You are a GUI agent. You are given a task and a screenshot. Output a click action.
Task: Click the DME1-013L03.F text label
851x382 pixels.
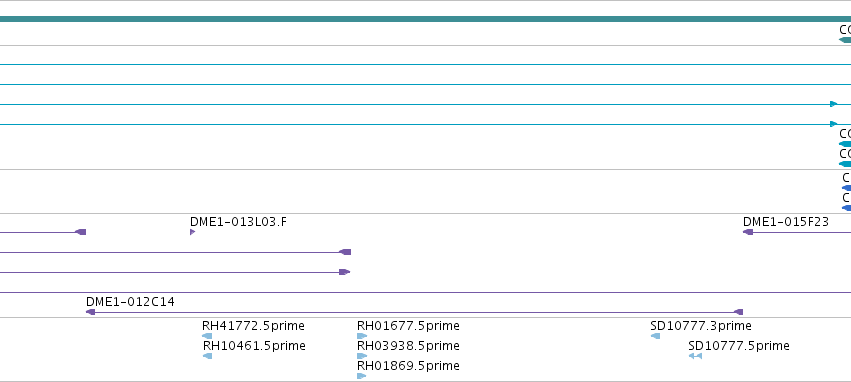click(238, 222)
